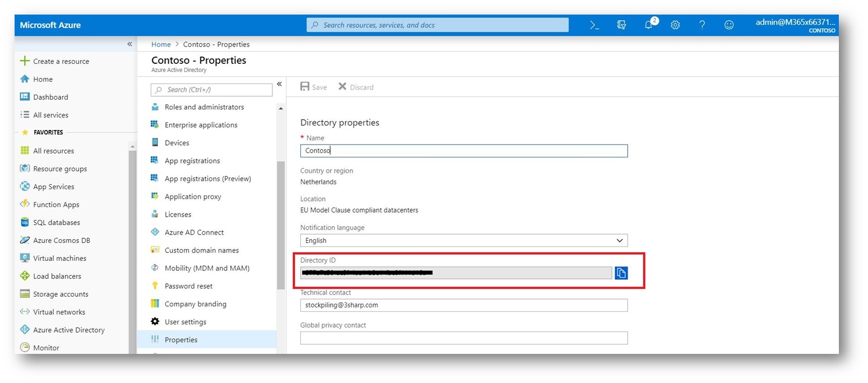Open Directory and subscription filter icon
The image size is (868, 383).
point(621,25)
